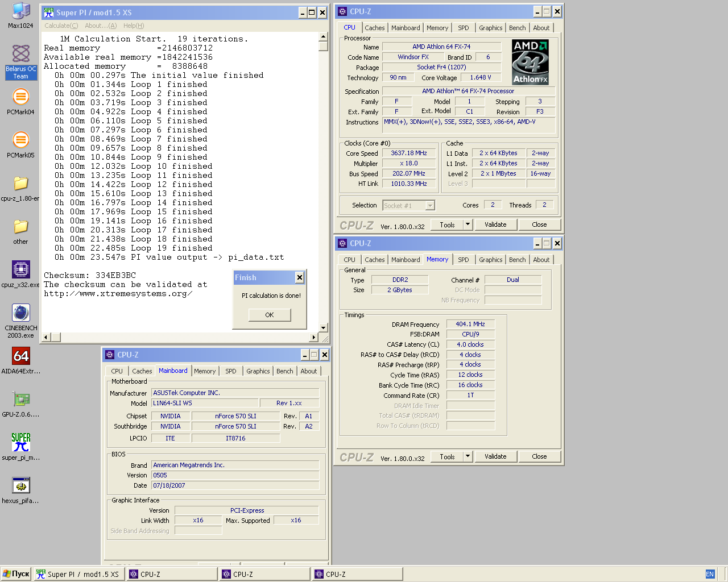Viewport: 728px width, 582px height.
Task: Switch to third CPU-Z taskbar button
Action: pos(358,574)
